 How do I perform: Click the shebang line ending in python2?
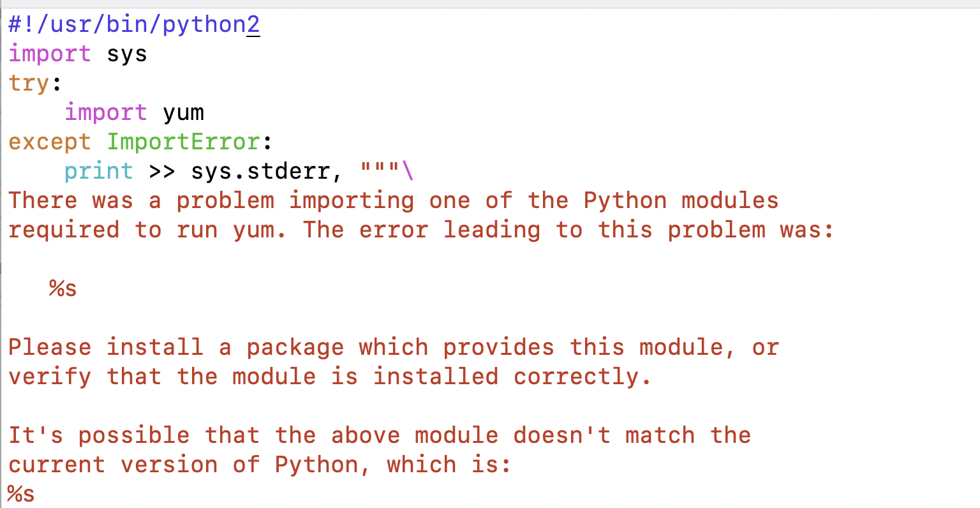click(x=134, y=25)
